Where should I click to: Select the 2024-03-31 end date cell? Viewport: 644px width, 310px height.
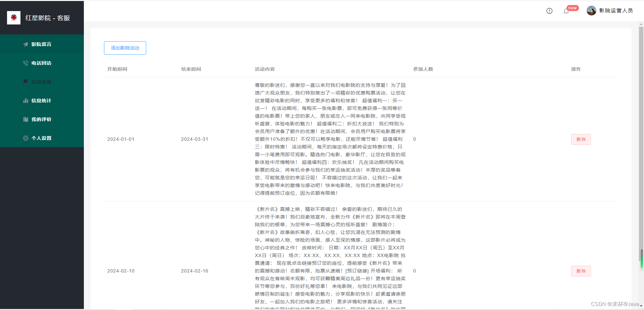pyautogui.click(x=195, y=139)
